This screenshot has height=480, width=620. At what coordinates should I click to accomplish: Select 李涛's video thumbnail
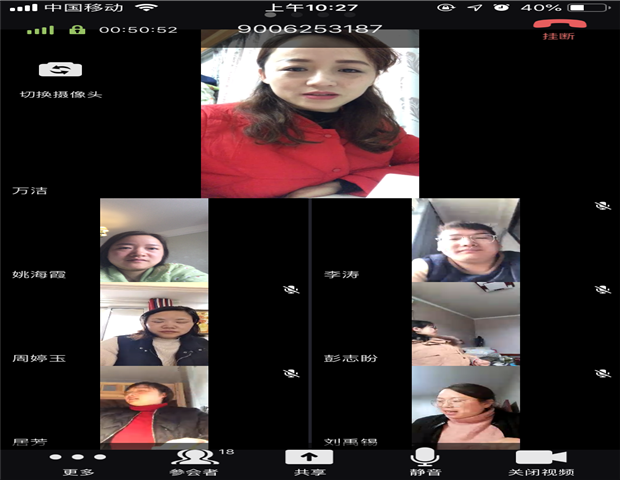point(465,240)
